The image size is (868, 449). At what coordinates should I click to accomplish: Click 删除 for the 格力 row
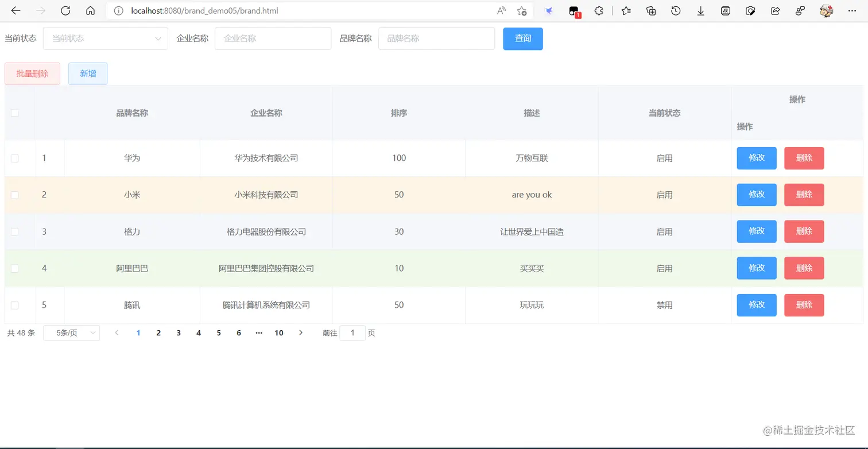[x=804, y=231]
